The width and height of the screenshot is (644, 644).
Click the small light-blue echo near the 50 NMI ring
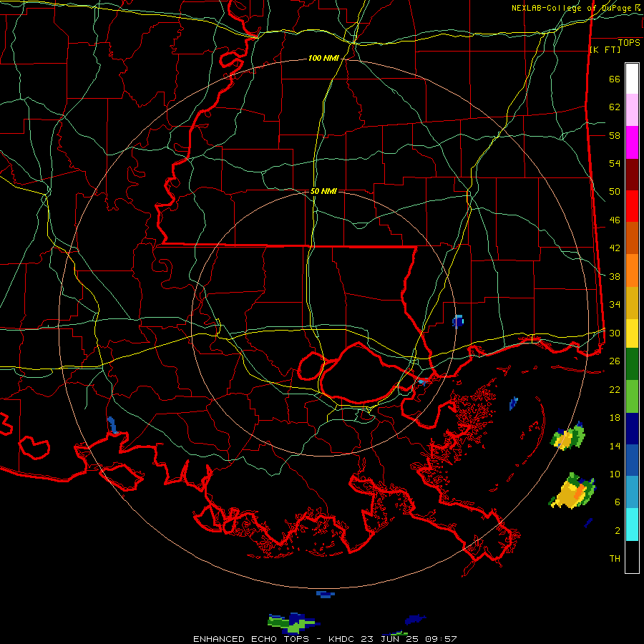[457, 321]
